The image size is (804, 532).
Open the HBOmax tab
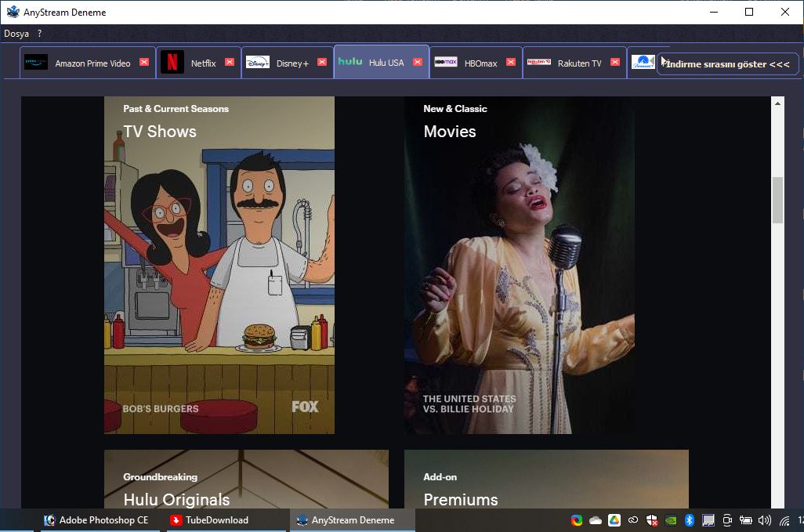point(476,63)
